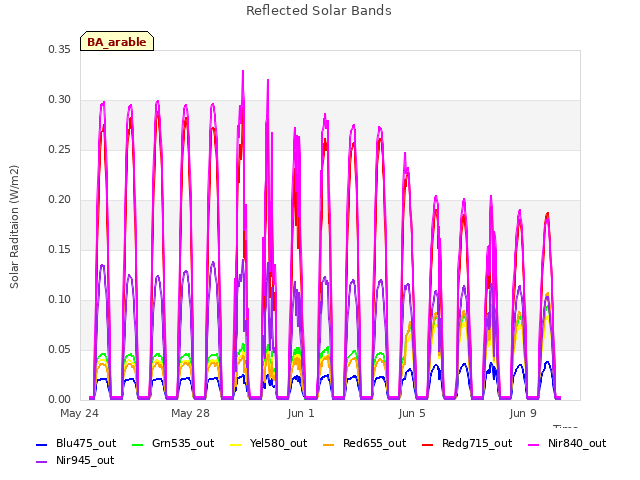Click the 0.25 y-axis tick label
The height and width of the screenshot is (480, 640).
(60, 149)
